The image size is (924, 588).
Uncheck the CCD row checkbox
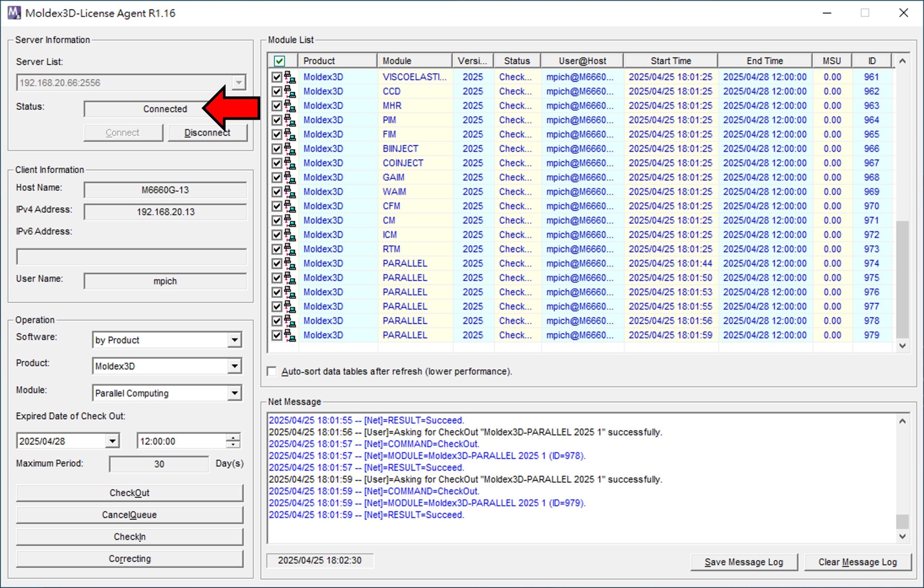pyautogui.click(x=277, y=91)
